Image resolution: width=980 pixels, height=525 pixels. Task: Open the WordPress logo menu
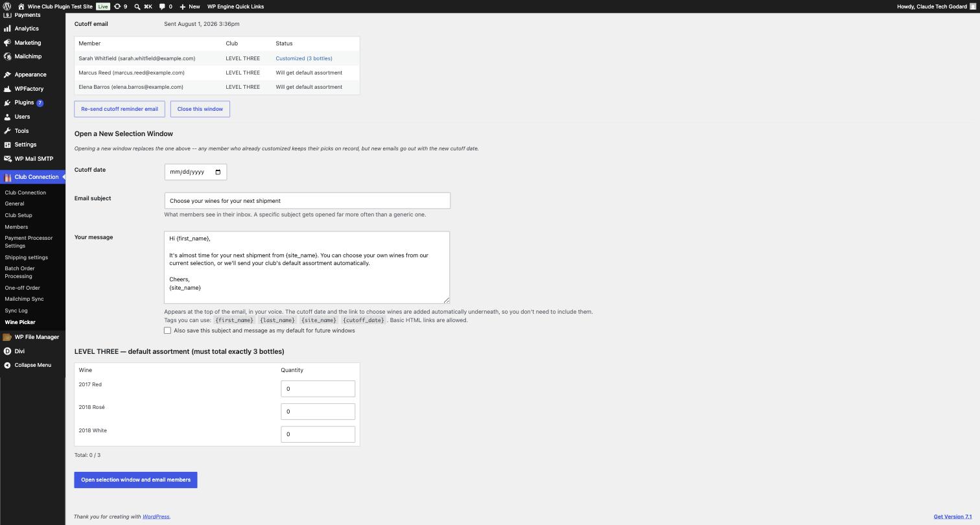click(x=6, y=6)
